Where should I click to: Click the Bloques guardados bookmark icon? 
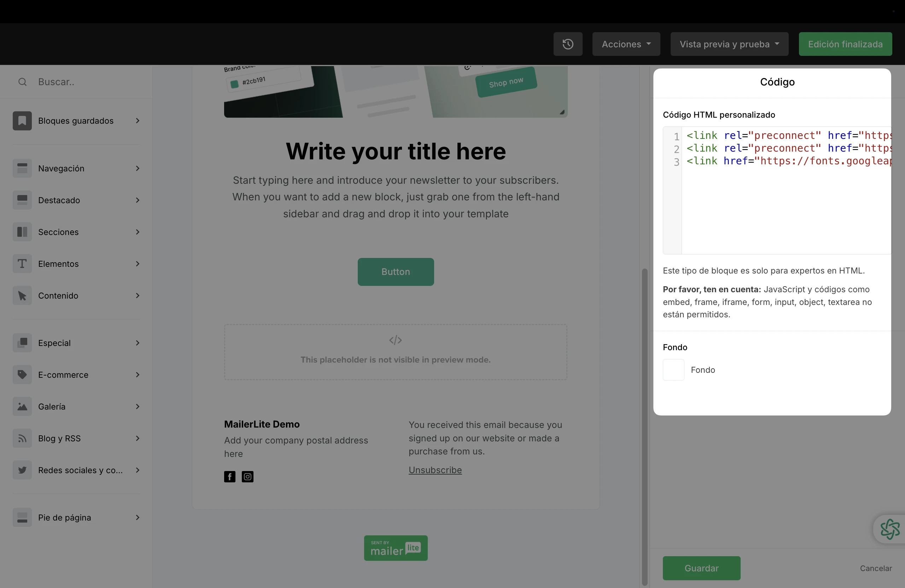[22, 121]
